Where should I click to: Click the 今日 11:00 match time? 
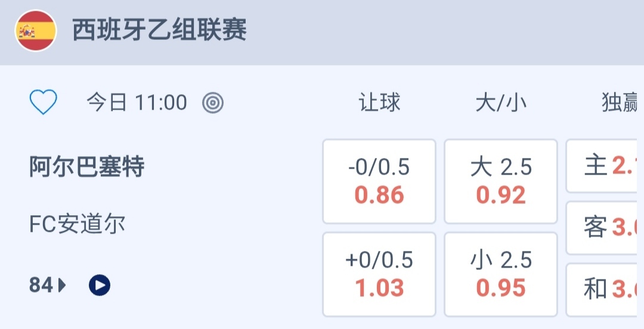pos(137,103)
